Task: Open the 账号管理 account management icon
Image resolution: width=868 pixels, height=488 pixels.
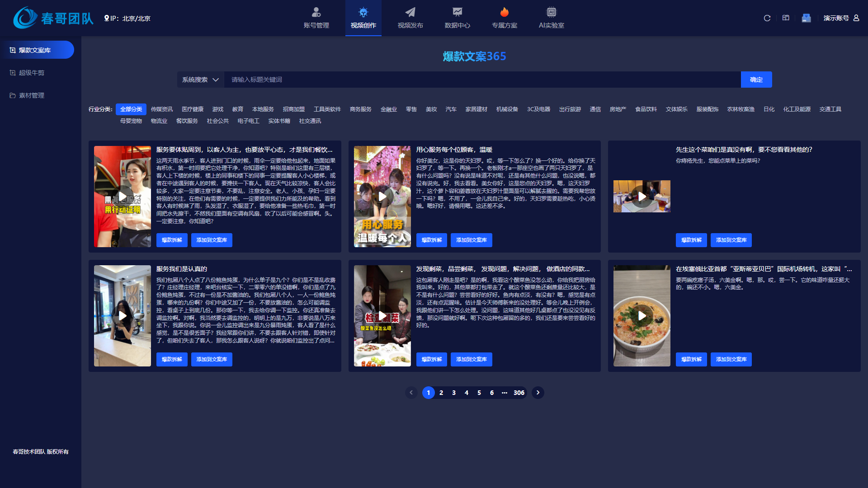Action: click(316, 12)
